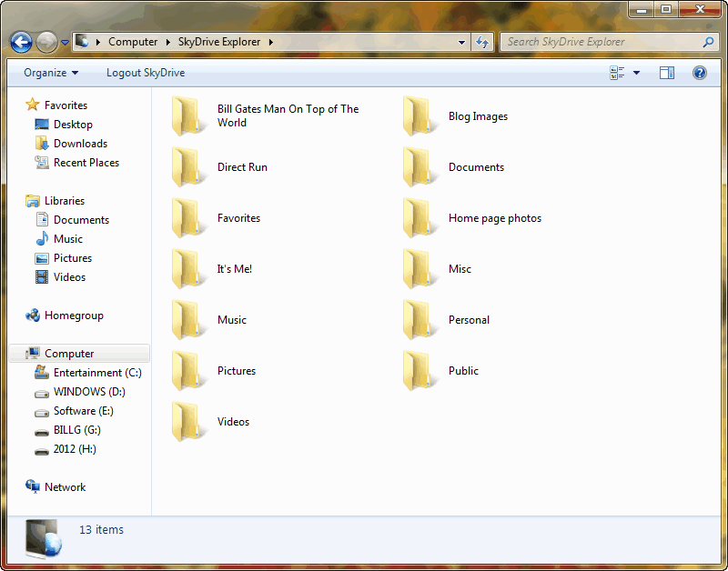728x571 pixels.
Task: Click Logout SkyDrive in the toolbar
Action: click(x=145, y=73)
